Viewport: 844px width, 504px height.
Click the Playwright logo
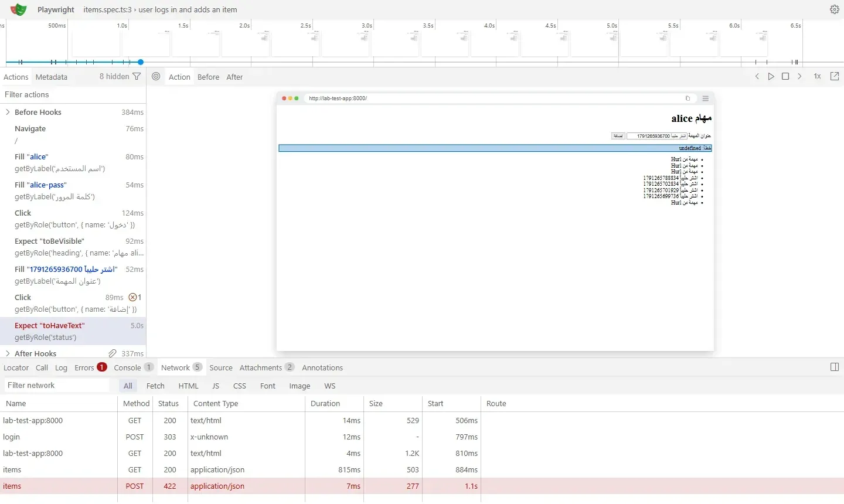[19, 9]
